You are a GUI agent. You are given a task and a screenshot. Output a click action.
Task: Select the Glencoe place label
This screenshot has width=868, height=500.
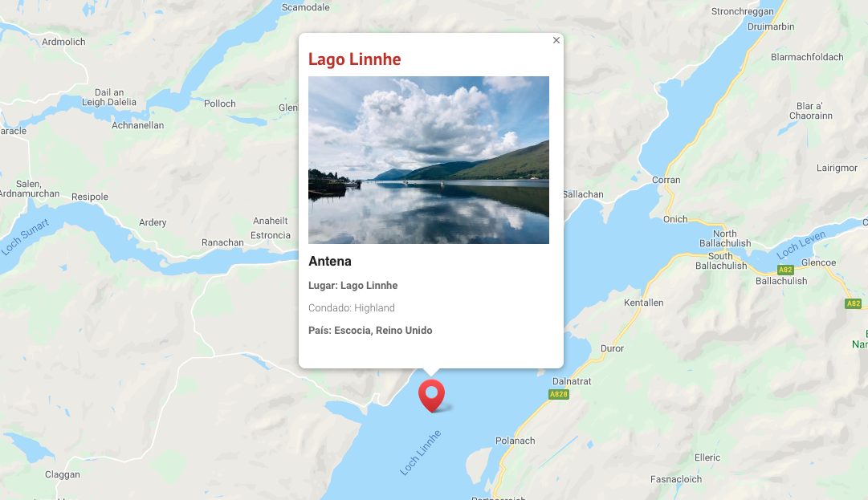818,262
